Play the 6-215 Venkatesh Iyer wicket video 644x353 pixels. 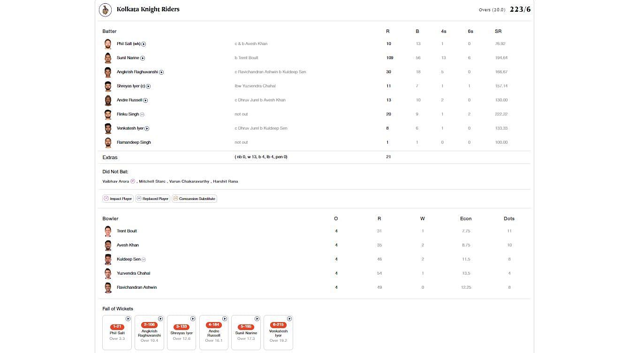tap(289, 319)
